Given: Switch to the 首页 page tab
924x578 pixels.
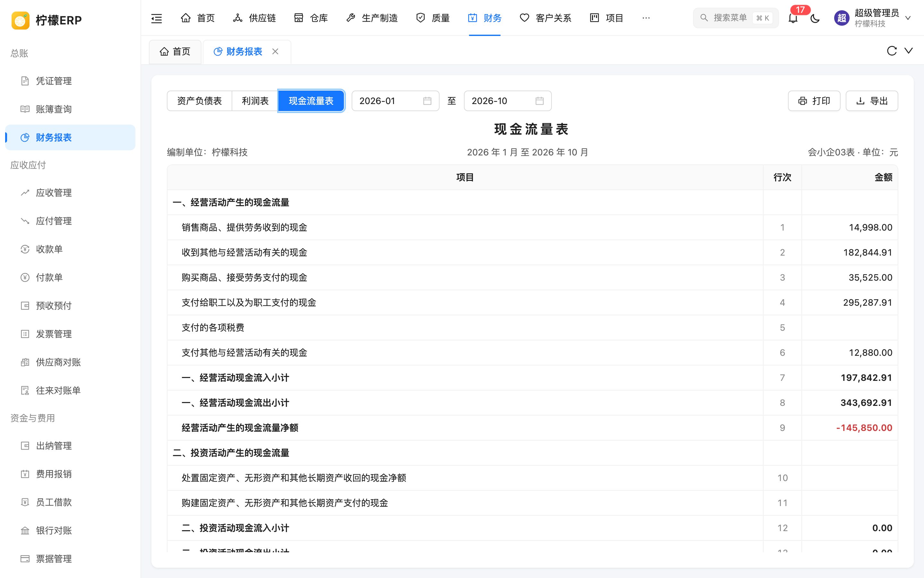Looking at the screenshot, I should coord(175,52).
